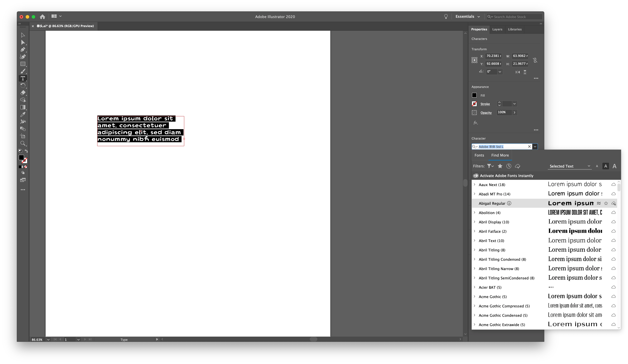Expand the Aaux Next font family

[474, 185]
